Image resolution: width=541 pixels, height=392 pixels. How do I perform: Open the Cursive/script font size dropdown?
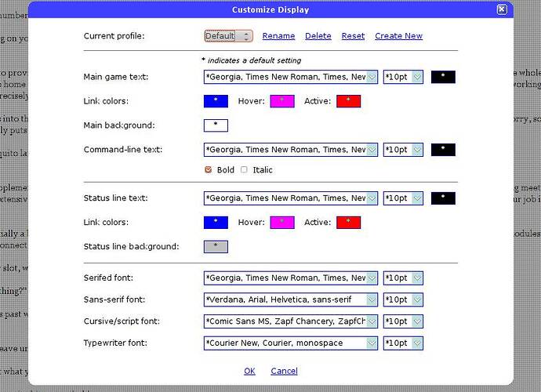pos(403,321)
